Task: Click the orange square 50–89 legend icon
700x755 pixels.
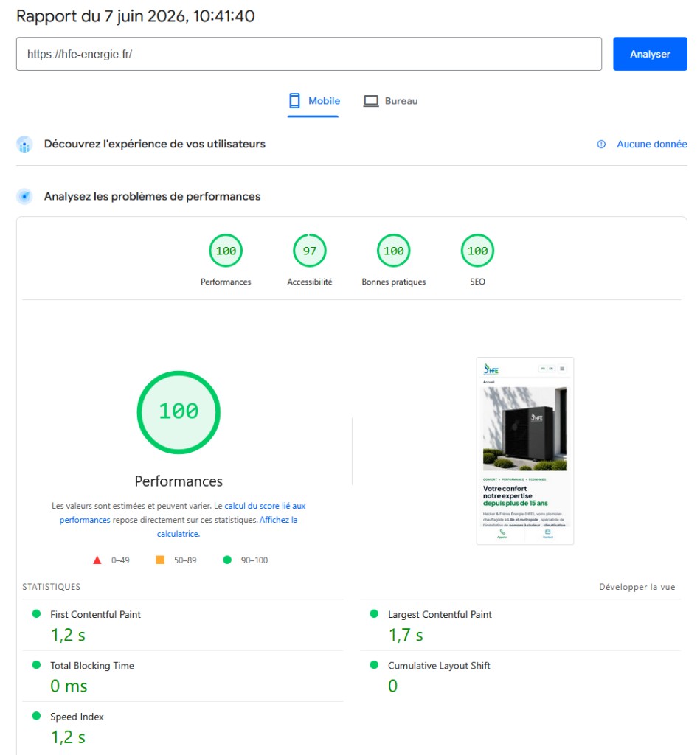Action: tap(160, 560)
